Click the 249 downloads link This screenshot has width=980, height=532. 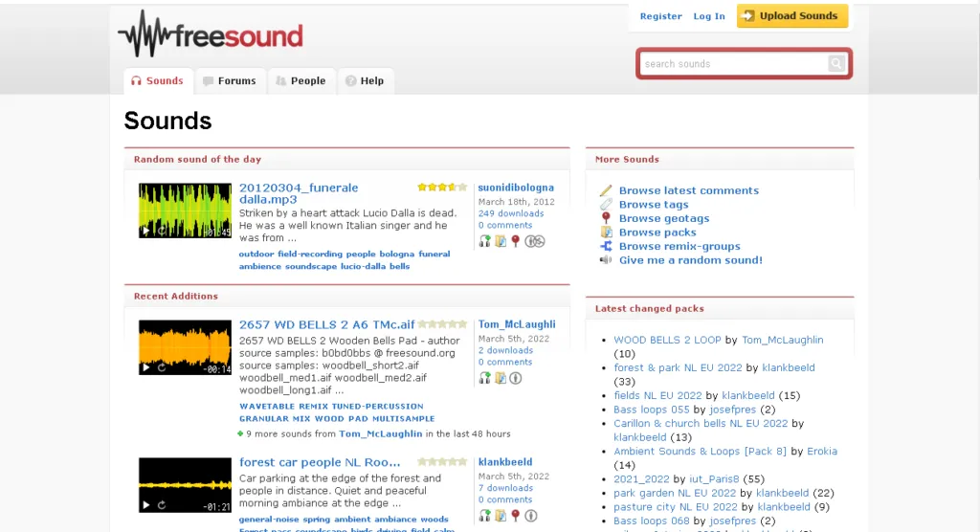[x=511, y=213]
